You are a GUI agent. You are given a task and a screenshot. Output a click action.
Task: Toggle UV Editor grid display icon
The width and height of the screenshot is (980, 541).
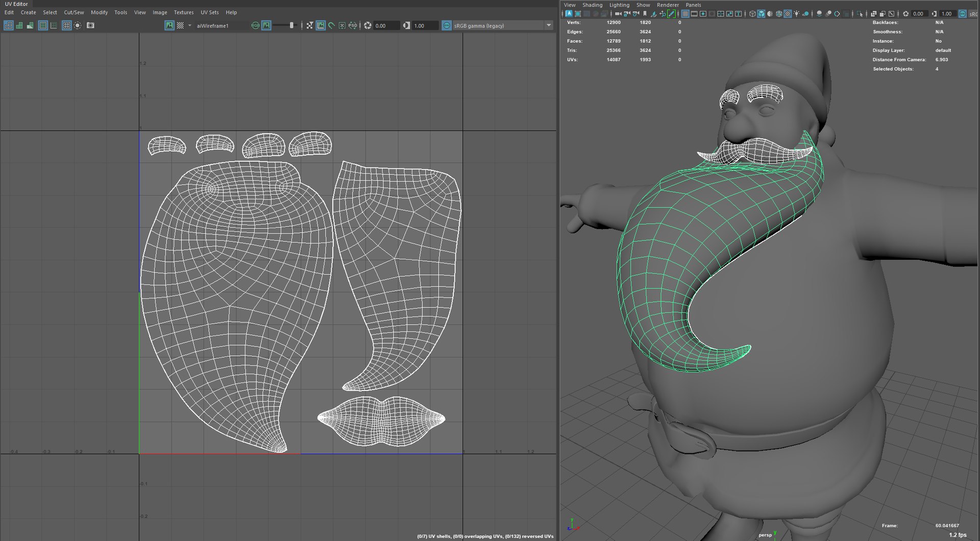tap(66, 26)
